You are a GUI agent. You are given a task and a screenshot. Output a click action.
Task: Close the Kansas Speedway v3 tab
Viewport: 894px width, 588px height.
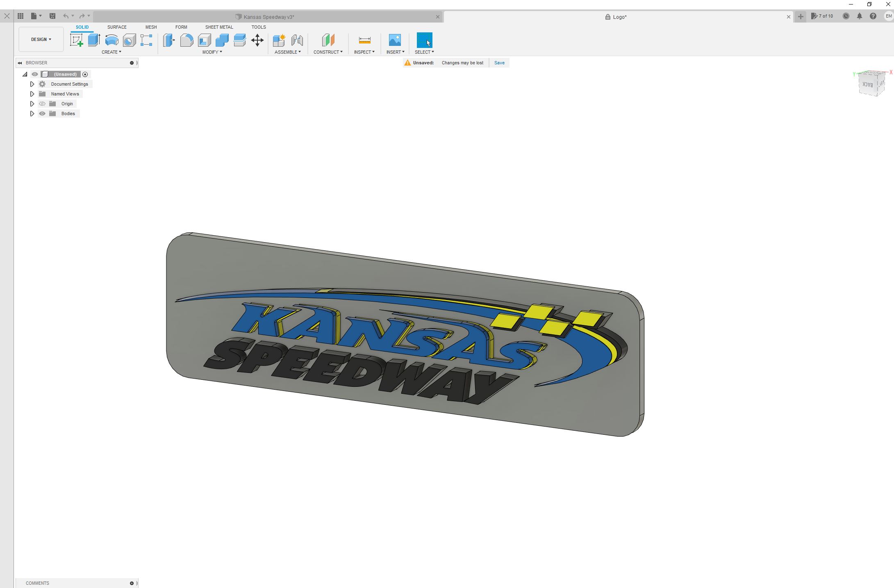click(437, 17)
